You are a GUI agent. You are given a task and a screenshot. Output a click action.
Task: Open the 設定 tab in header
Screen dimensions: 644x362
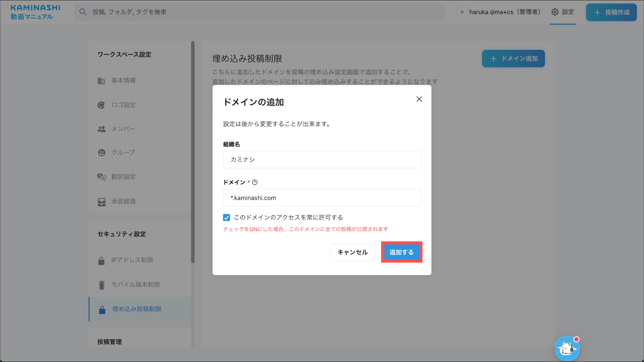tap(563, 12)
